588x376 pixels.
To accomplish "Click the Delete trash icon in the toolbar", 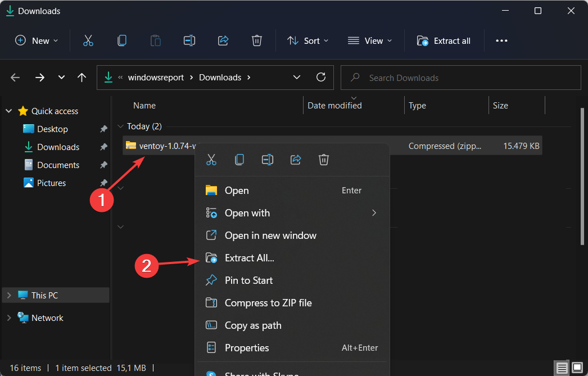I will [257, 40].
